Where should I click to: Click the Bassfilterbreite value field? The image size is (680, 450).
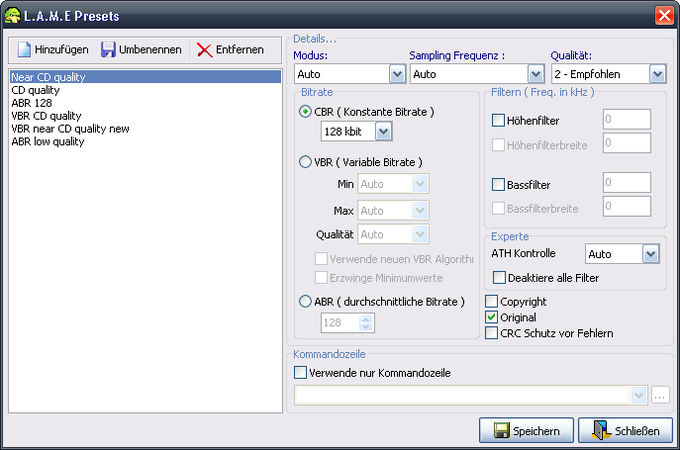[627, 206]
